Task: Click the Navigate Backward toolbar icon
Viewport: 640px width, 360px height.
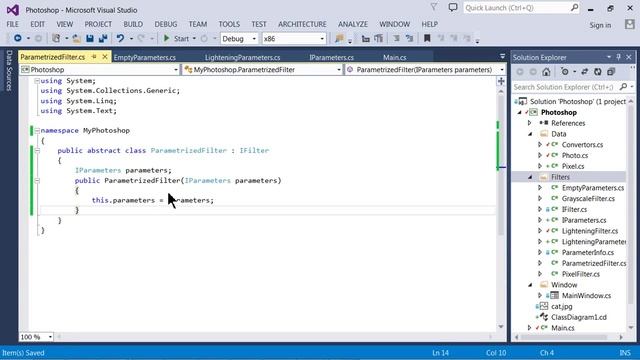Action: [x=18, y=38]
